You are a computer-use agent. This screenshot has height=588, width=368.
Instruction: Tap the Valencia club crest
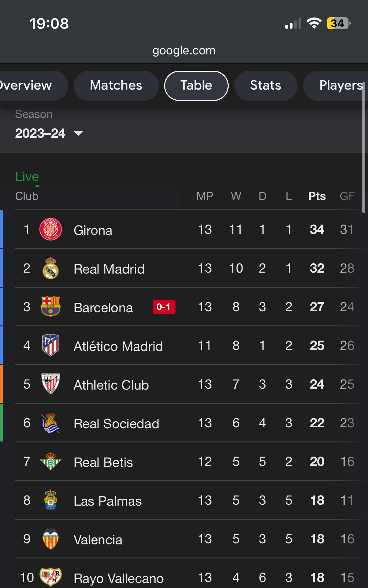50,539
